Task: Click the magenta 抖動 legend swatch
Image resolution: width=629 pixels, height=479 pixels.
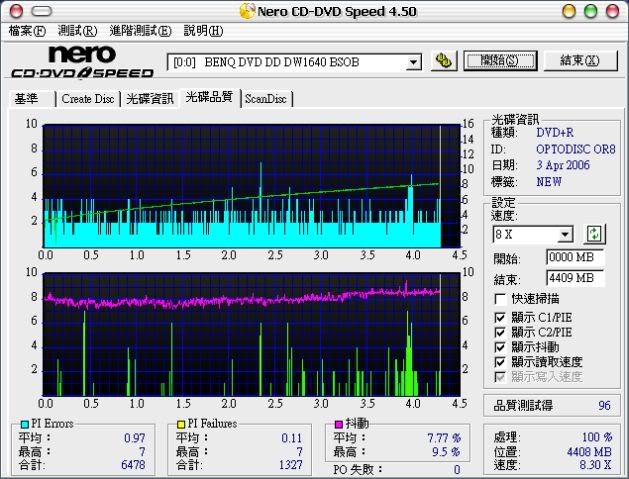Action: click(x=339, y=424)
